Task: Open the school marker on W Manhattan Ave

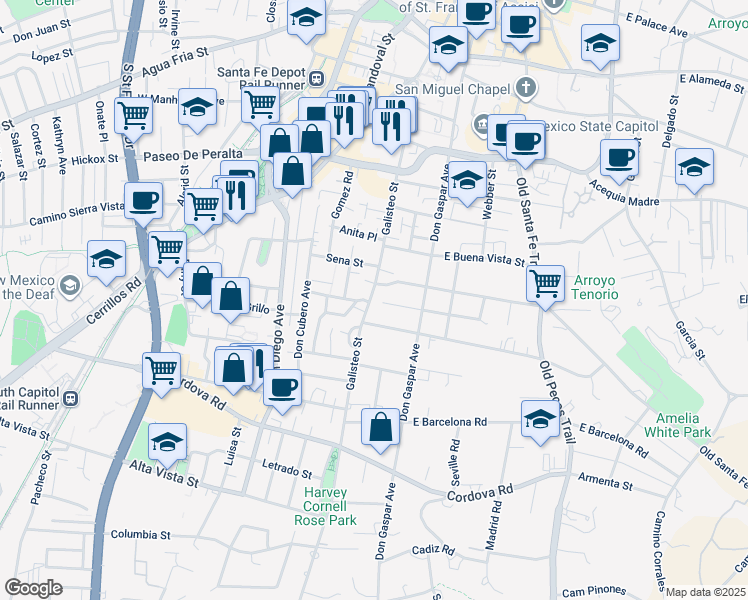Action: pos(197,110)
